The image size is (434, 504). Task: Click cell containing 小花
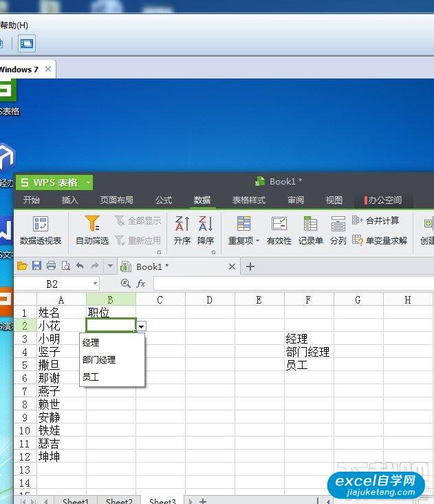61,326
